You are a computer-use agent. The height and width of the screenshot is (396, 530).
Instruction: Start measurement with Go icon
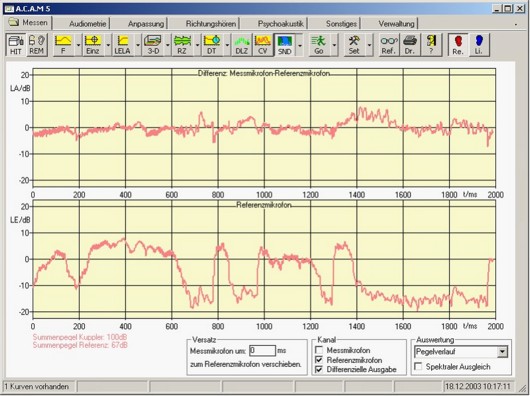319,45
